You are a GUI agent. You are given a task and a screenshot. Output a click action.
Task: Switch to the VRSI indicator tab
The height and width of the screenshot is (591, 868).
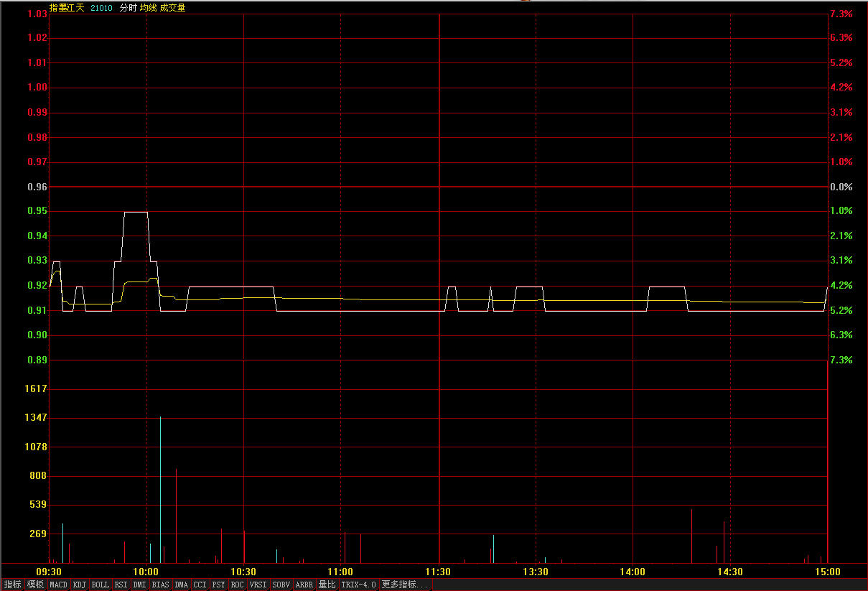tap(258, 585)
